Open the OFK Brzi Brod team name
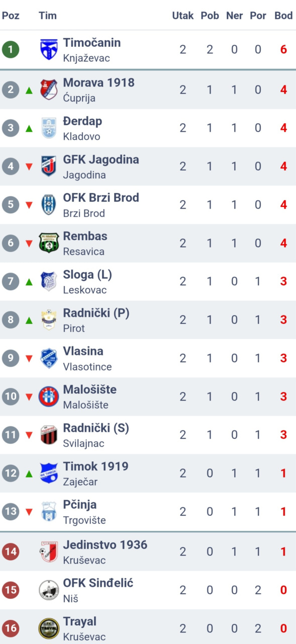This screenshot has width=296, height=644. click(101, 198)
